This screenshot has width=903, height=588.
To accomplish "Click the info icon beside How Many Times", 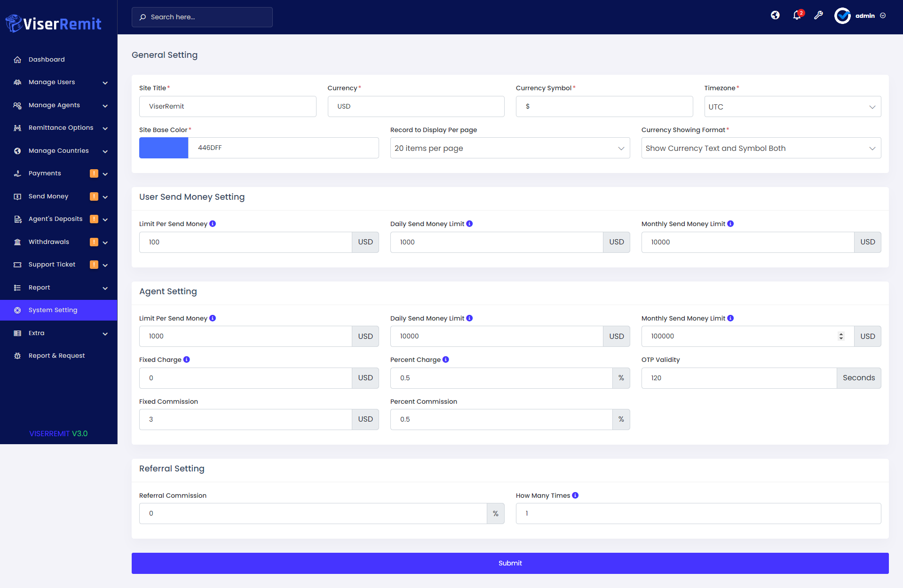I will pyautogui.click(x=575, y=495).
